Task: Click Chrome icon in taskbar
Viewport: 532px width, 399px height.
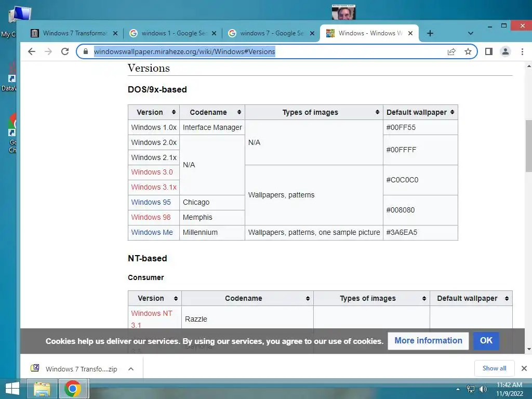Action: tap(73, 389)
